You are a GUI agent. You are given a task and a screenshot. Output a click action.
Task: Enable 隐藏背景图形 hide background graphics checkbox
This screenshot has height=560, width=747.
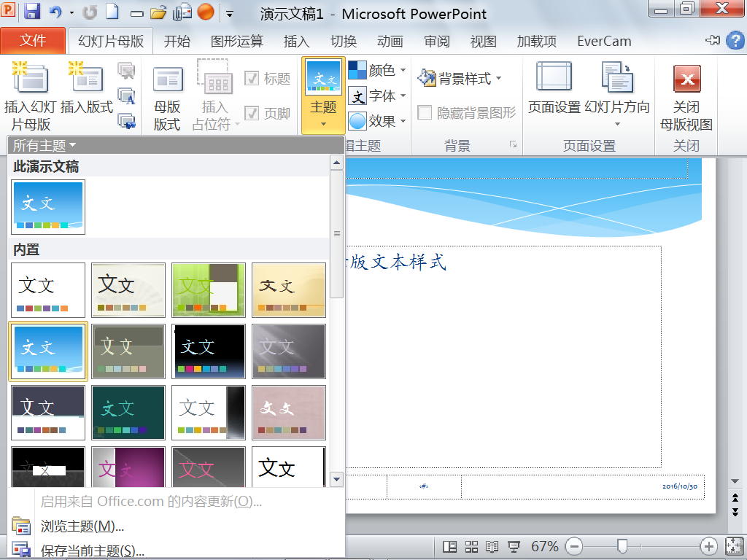(x=425, y=113)
